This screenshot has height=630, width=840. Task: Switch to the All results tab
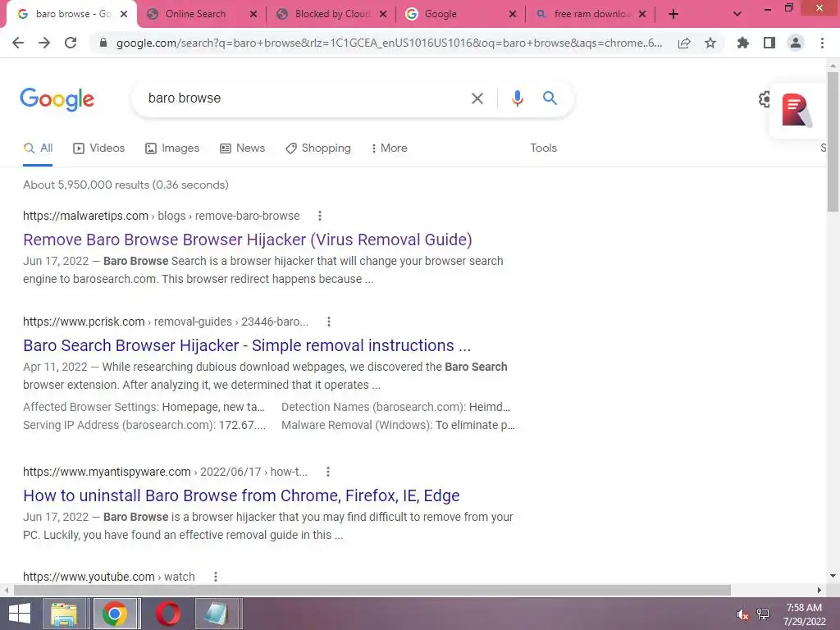pyautogui.click(x=38, y=148)
